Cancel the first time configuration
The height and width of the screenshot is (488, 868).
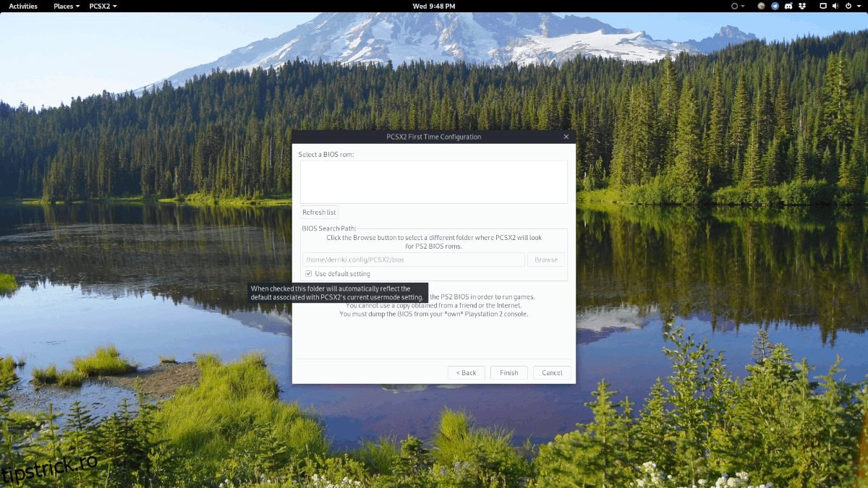[552, 373]
